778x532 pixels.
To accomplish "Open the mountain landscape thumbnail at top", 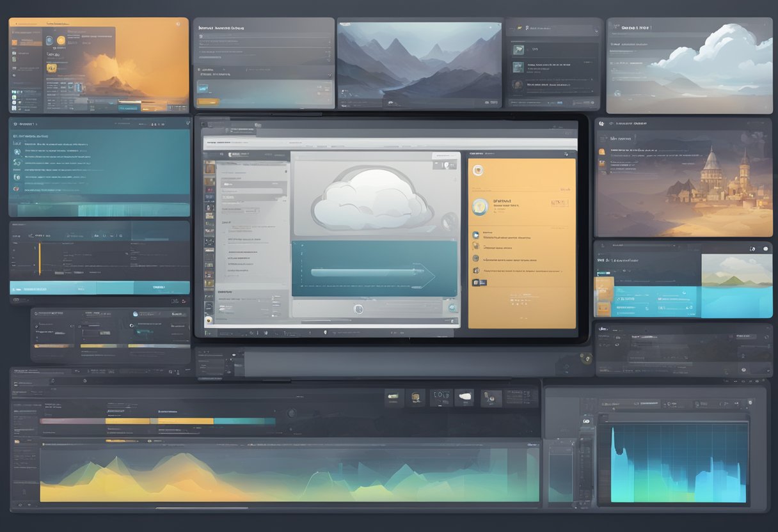I will pyautogui.click(x=419, y=63).
